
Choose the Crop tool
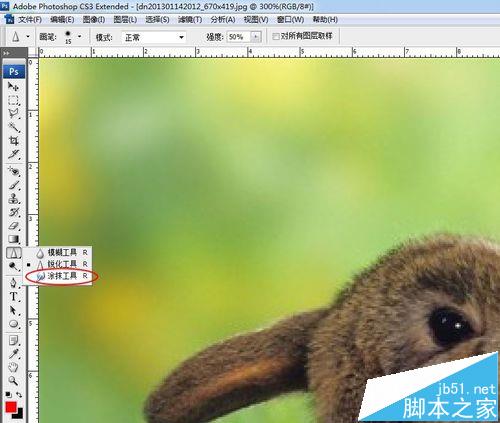point(13,141)
